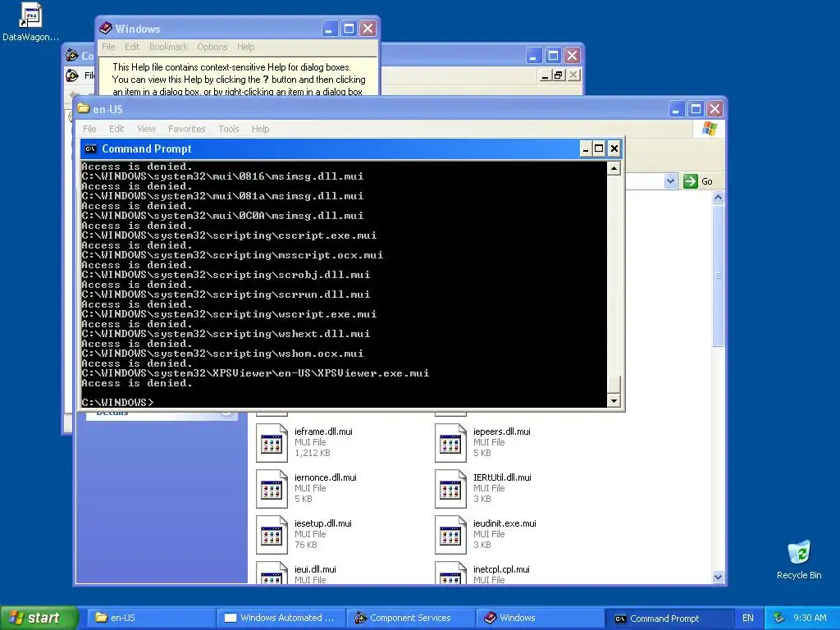
Task: Click the Windows flag logo in en-US window
Action: pos(710,129)
